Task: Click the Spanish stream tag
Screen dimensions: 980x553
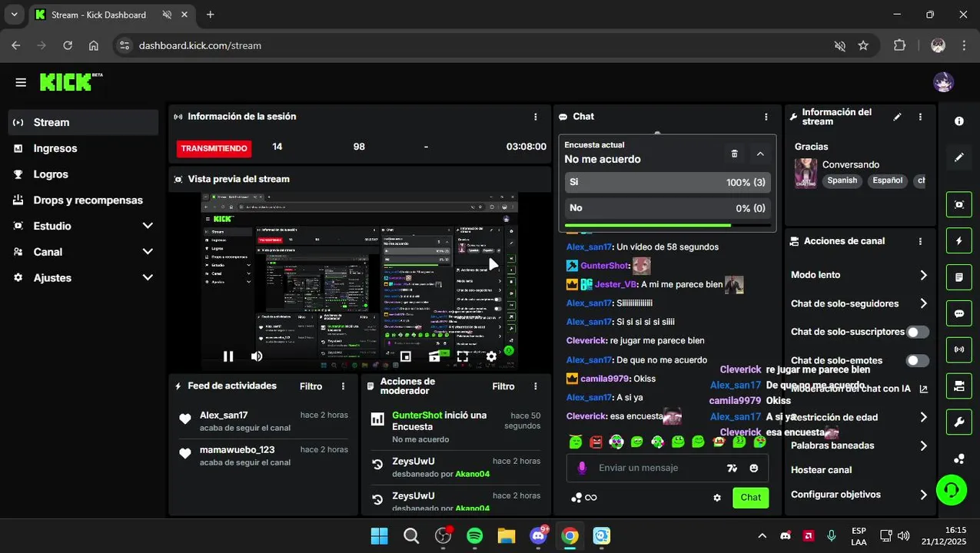Action: pyautogui.click(x=842, y=180)
